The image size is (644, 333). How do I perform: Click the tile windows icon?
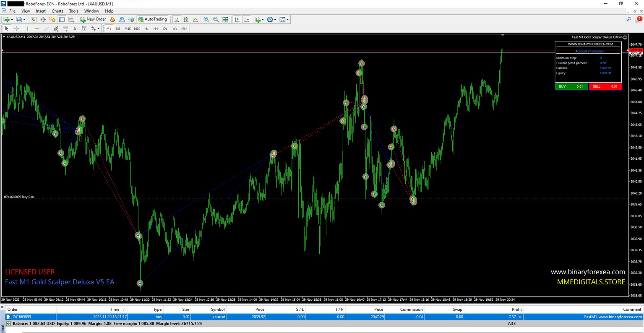225,19
